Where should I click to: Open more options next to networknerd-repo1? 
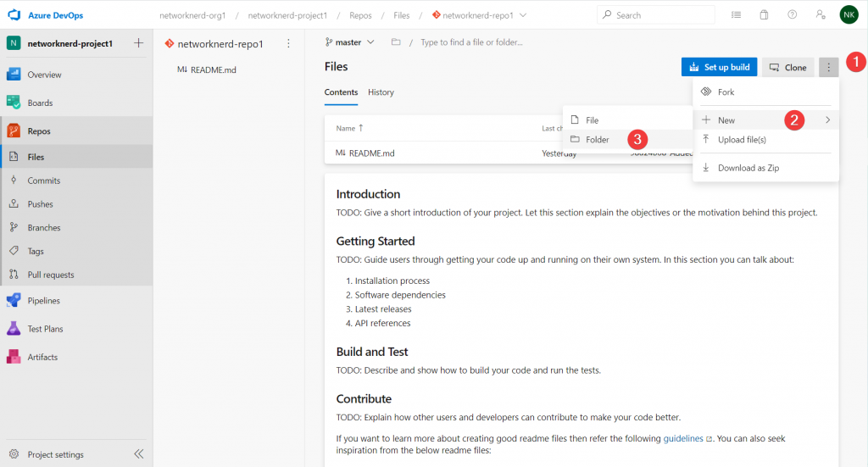pyautogui.click(x=288, y=44)
